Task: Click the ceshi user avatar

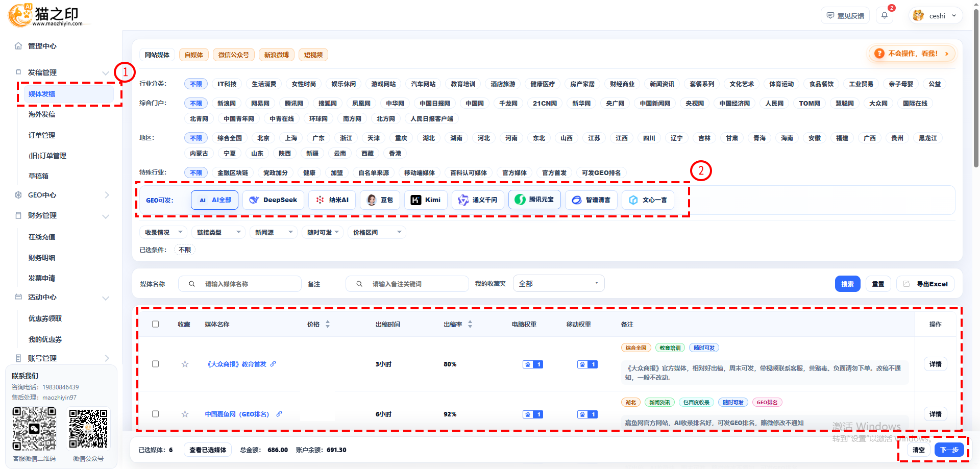Action: pyautogui.click(x=918, y=15)
